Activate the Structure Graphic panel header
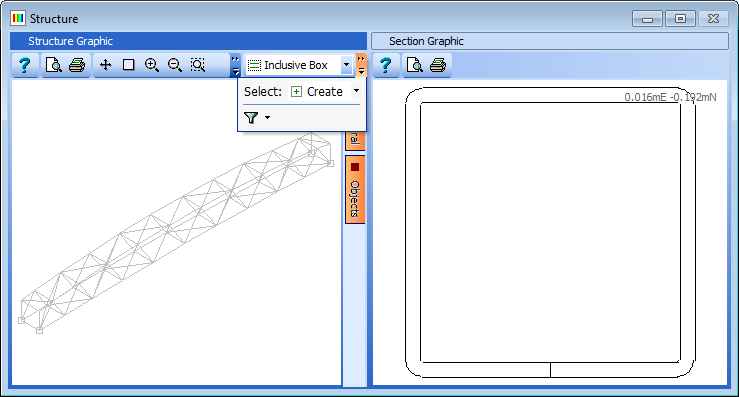This screenshot has width=739, height=397. click(x=188, y=41)
